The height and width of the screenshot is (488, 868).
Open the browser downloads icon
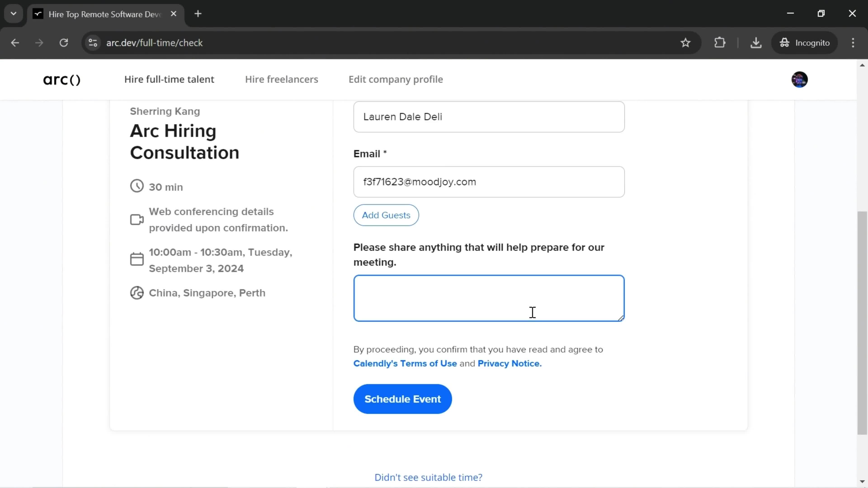click(x=756, y=43)
